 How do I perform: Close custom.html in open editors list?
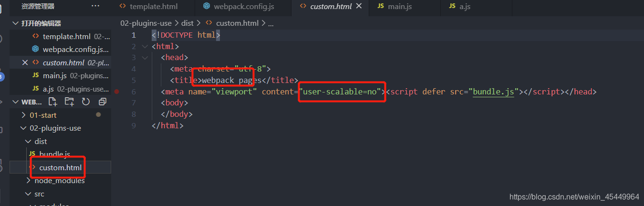click(25, 62)
